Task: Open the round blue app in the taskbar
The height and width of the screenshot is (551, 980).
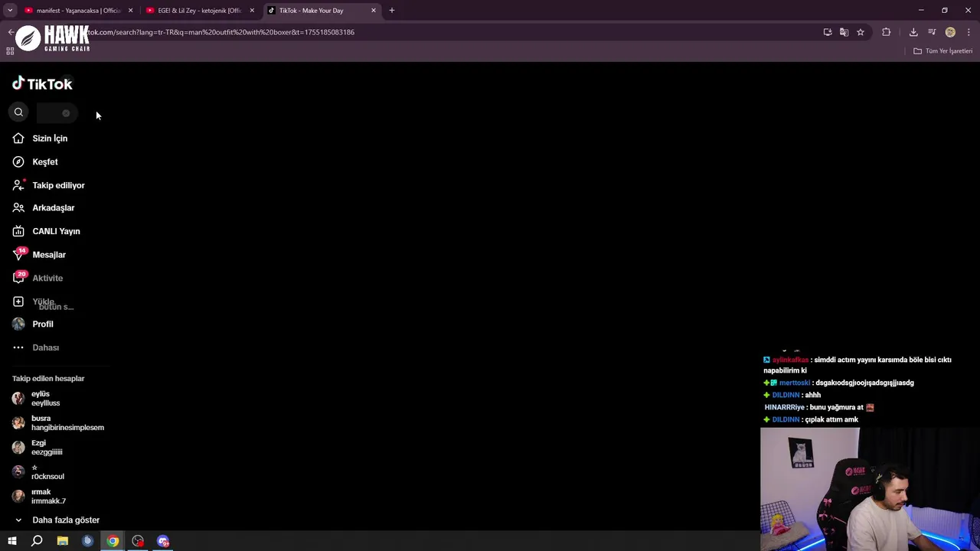Action: [x=87, y=541]
